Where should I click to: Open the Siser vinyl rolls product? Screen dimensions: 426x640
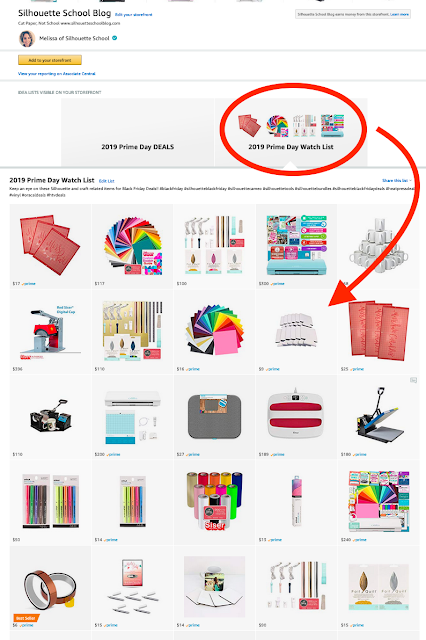[x=215, y=502]
